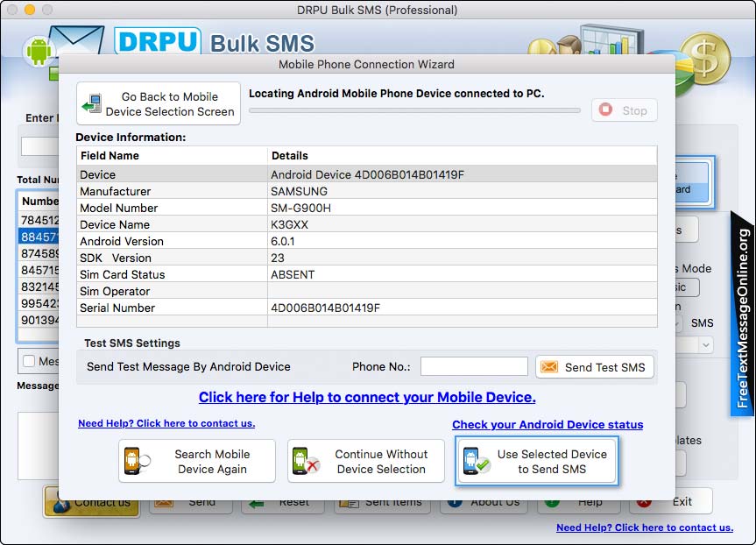
Task: Click the gold dollar coin icon
Action: click(x=705, y=59)
